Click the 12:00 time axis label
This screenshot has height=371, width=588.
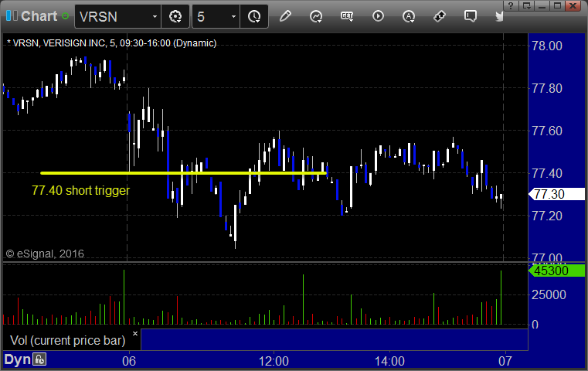pyautogui.click(x=274, y=361)
